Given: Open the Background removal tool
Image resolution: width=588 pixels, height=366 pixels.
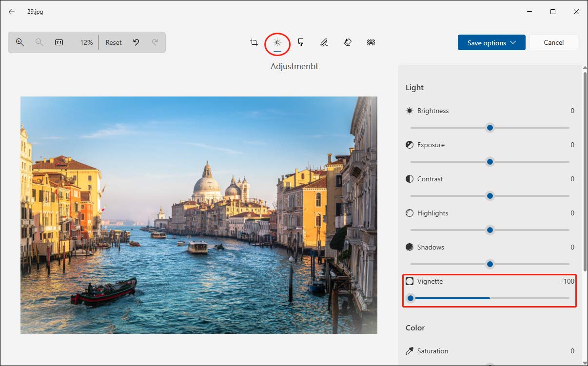Looking at the screenshot, I should (371, 42).
